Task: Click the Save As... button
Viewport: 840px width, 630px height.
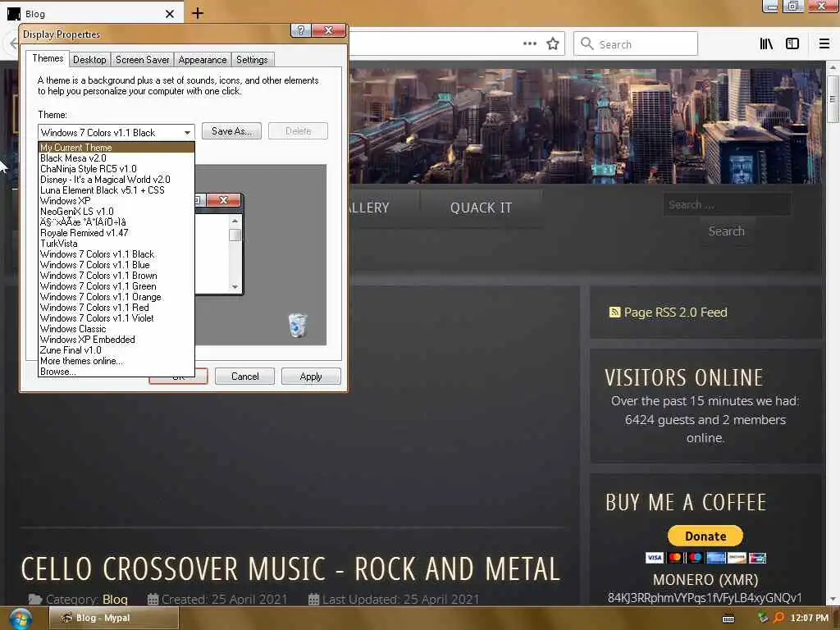Action: (x=231, y=131)
